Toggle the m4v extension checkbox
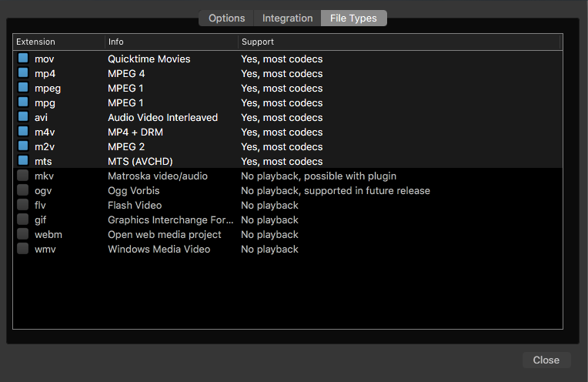 23,132
